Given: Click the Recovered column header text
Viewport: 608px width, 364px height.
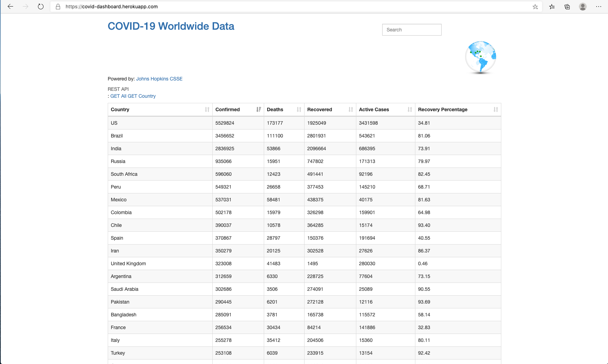Looking at the screenshot, I should tap(320, 109).
